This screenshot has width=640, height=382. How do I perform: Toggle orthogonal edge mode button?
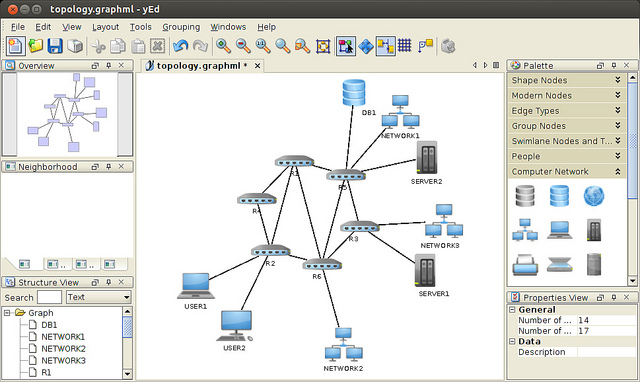tap(385, 46)
